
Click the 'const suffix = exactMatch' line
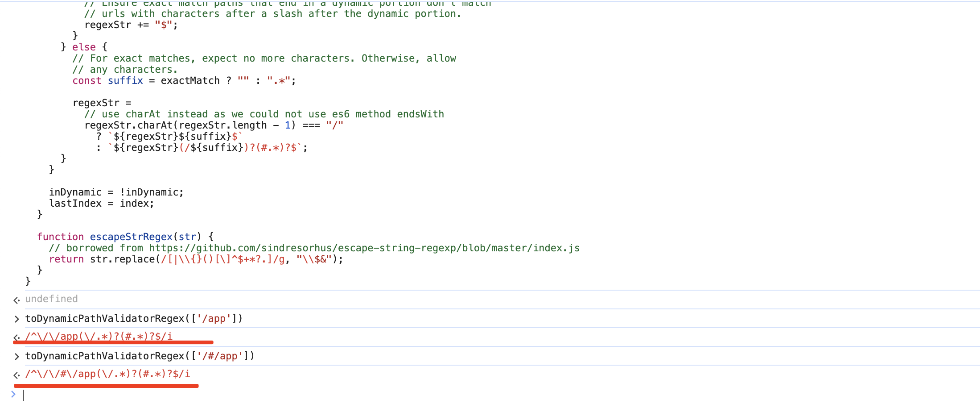pyautogui.click(x=184, y=80)
